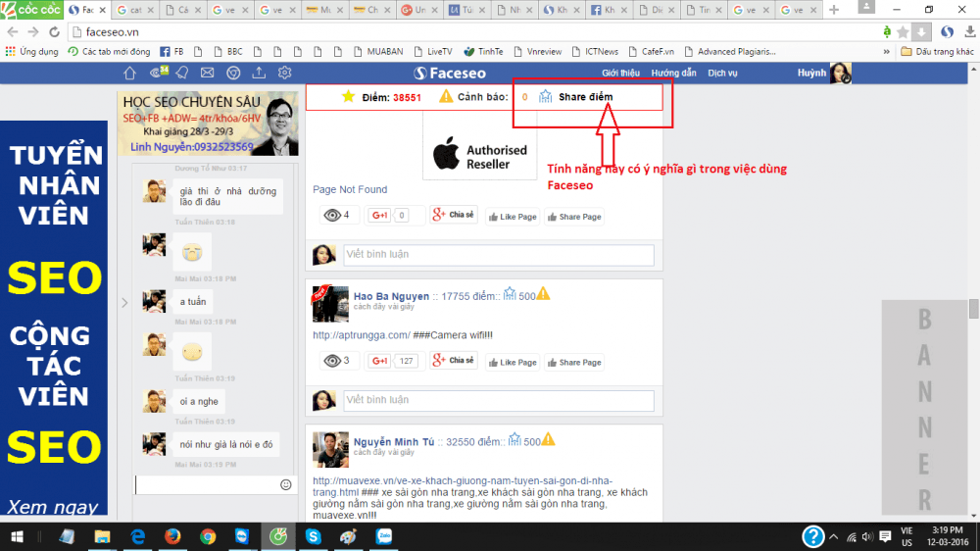This screenshot has height=551, width=980.
Task: Click the chat message input box
Action: tap(207, 484)
